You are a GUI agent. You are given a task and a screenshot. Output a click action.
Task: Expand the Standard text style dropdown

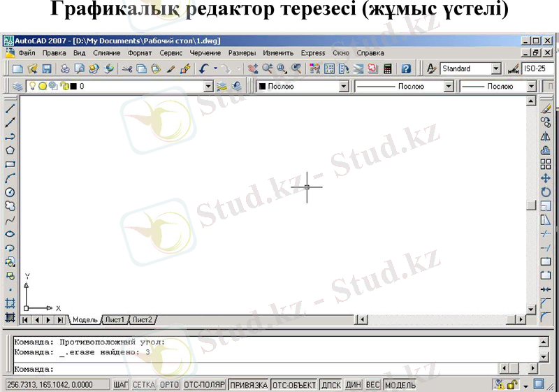[x=496, y=68]
